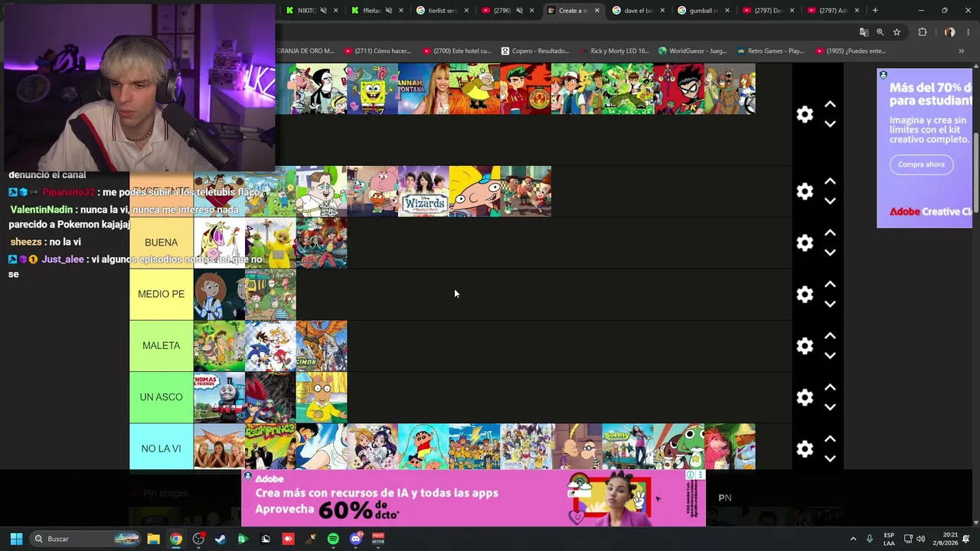Open a new browser tab
Image resolution: width=980 pixels, height=551 pixels.
click(x=875, y=11)
